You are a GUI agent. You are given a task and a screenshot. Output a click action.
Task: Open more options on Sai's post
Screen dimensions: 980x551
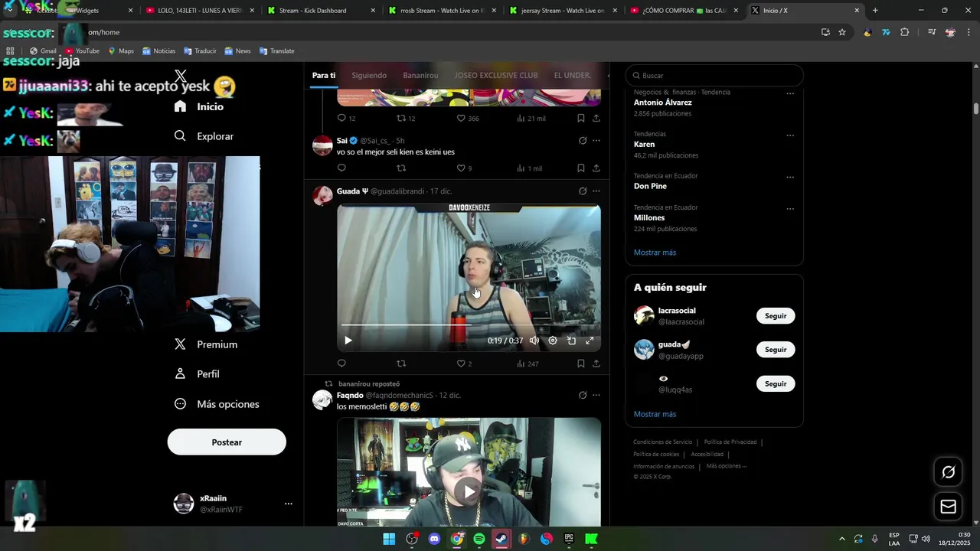[596, 141]
